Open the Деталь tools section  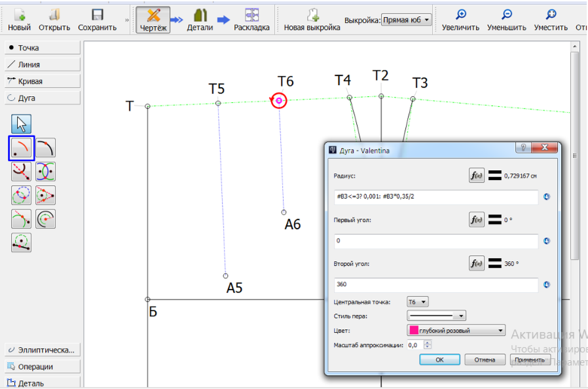pyautogui.click(x=43, y=383)
